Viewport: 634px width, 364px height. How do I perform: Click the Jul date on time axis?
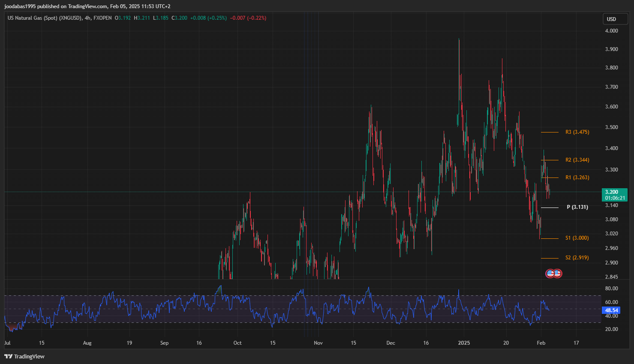(7, 343)
